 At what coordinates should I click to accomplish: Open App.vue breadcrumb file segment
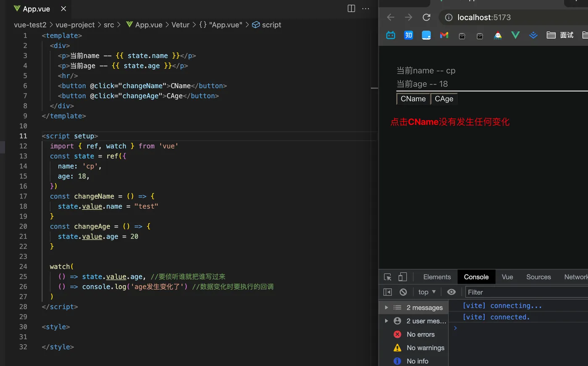click(x=144, y=25)
